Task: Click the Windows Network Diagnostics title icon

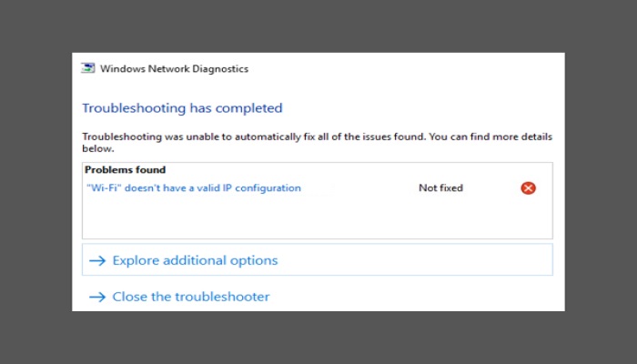Action: [87, 68]
